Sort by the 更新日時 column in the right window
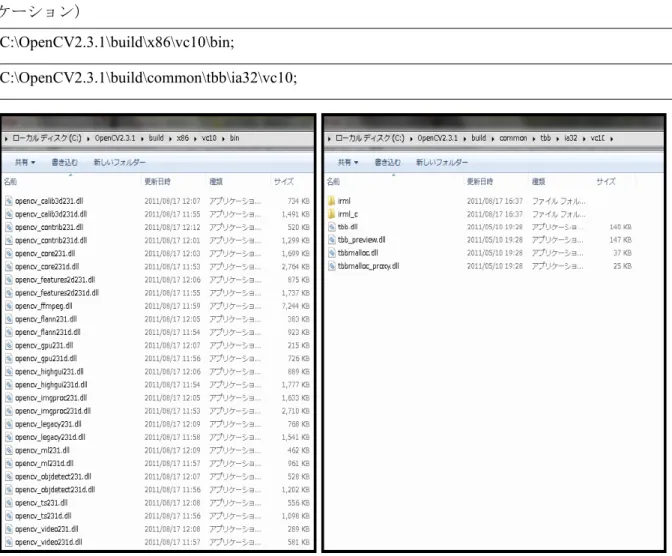Image resolution: width=672 pixels, height=556 pixels. 480,182
